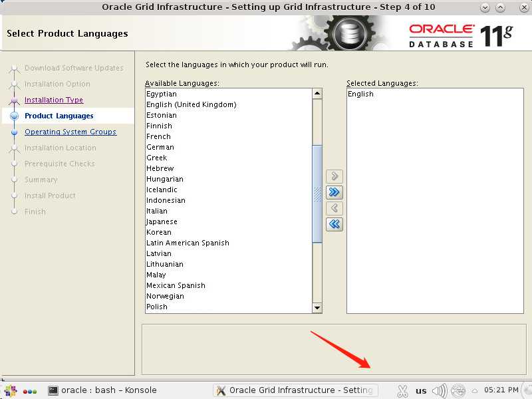Select Finnish in the available list
The image size is (532, 399).
[x=228, y=126]
